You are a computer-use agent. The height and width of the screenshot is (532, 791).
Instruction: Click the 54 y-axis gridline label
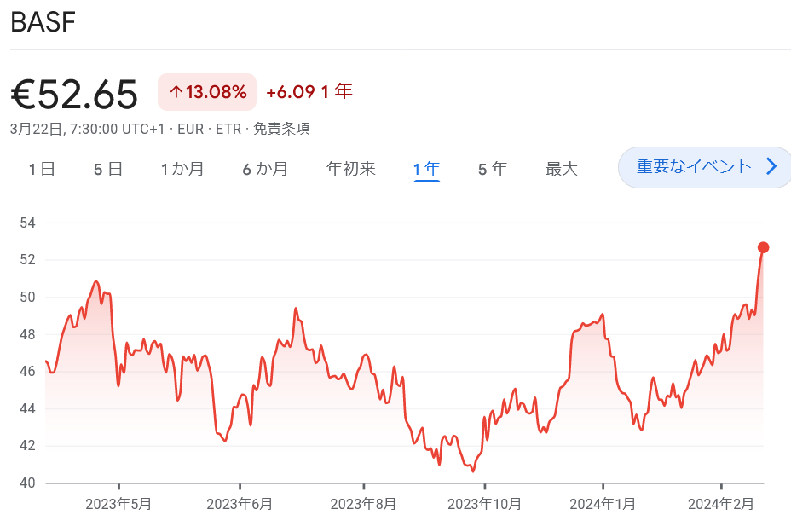point(26,223)
